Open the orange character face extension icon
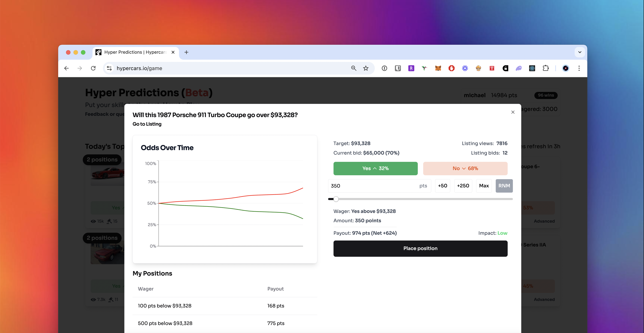 [x=478, y=68]
